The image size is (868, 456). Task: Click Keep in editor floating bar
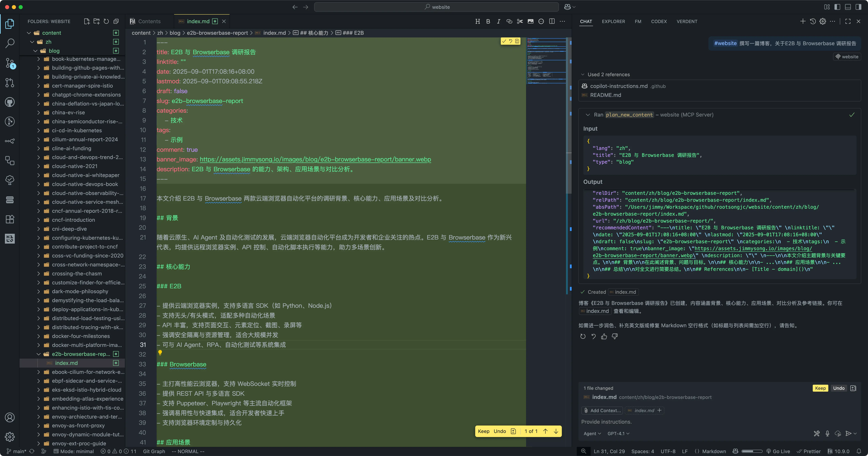[484, 431]
